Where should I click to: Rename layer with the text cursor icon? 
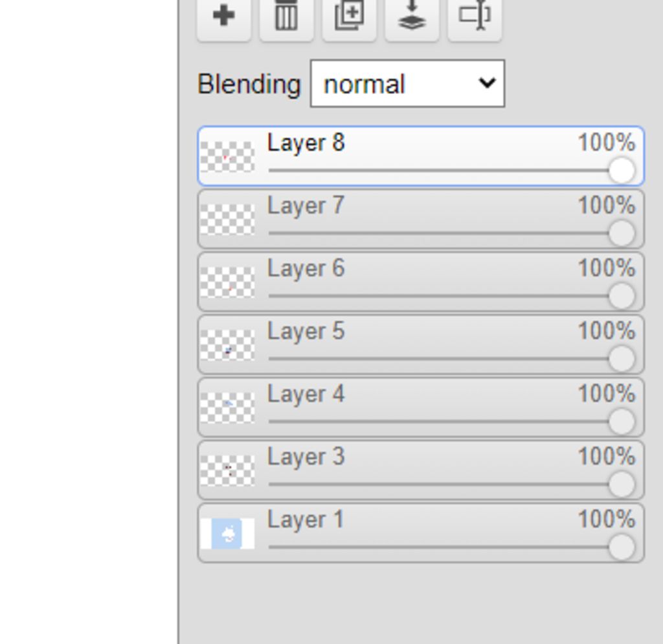coord(475,19)
